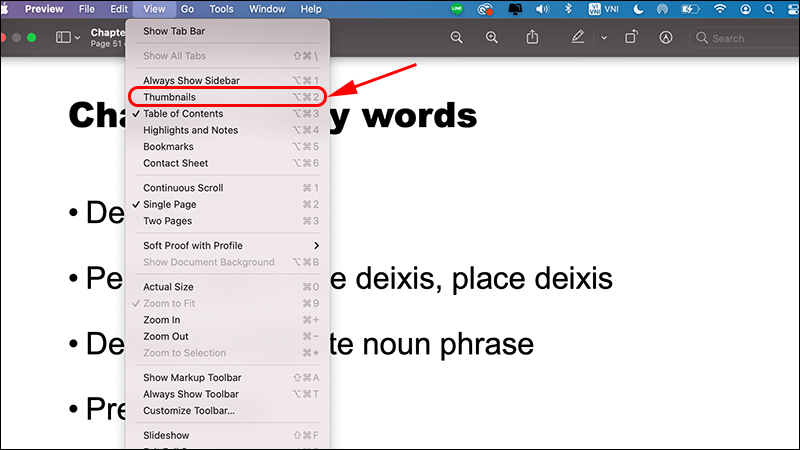Image resolution: width=800 pixels, height=450 pixels.
Task: Click the sidebar view icon
Action: (x=64, y=38)
